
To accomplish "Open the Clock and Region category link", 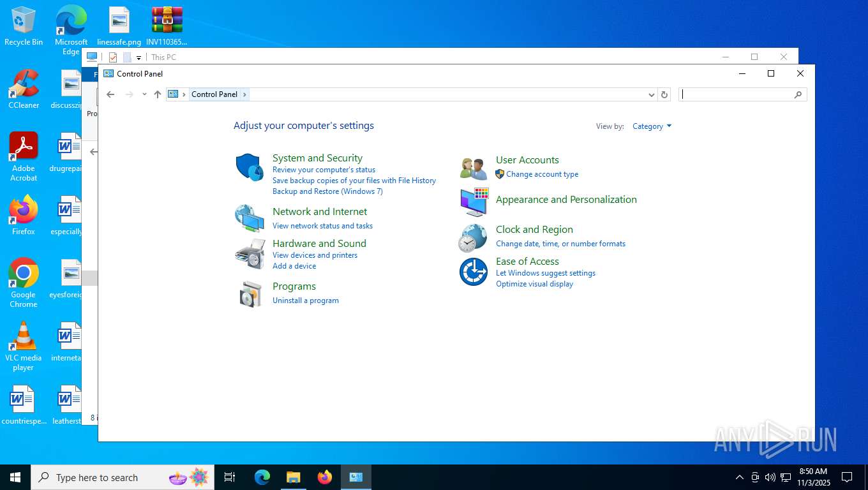I will [x=534, y=230].
